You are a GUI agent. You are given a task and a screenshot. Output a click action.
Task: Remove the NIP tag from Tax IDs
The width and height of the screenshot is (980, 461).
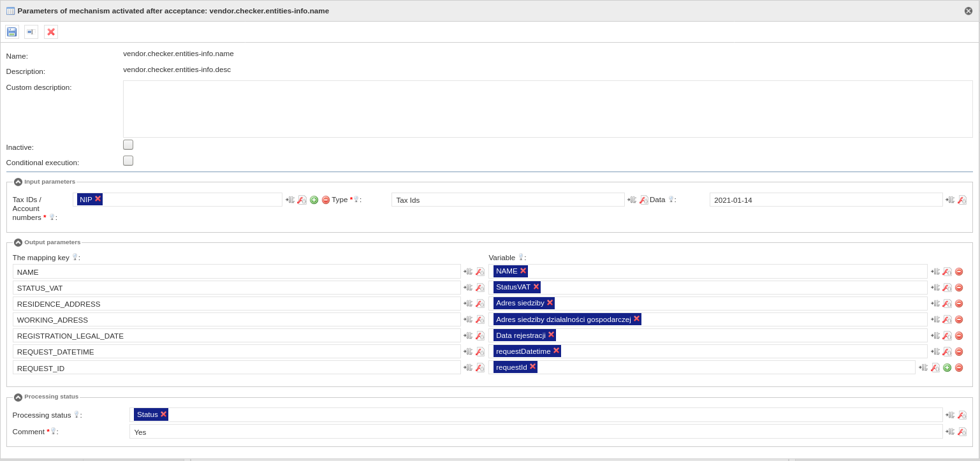point(98,199)
